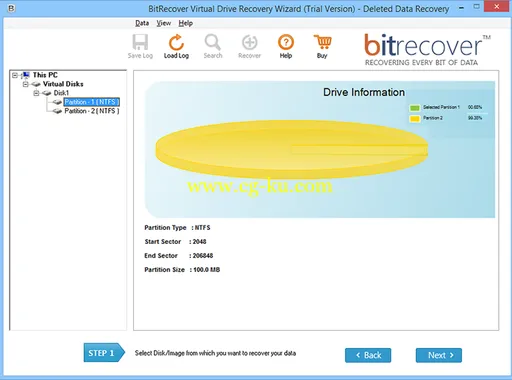Open the View menu
Viewport: 512px width, 380px height.
click(x=164, y=23)
